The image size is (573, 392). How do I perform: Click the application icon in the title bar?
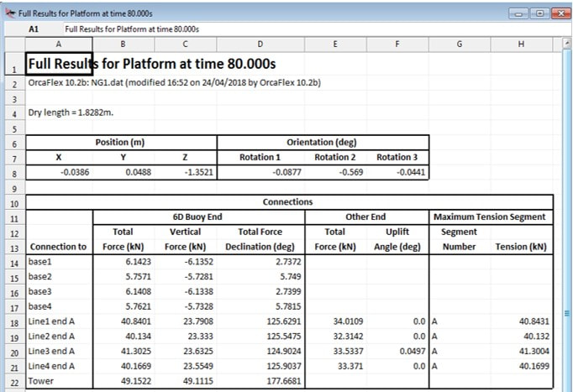point(9,13)
